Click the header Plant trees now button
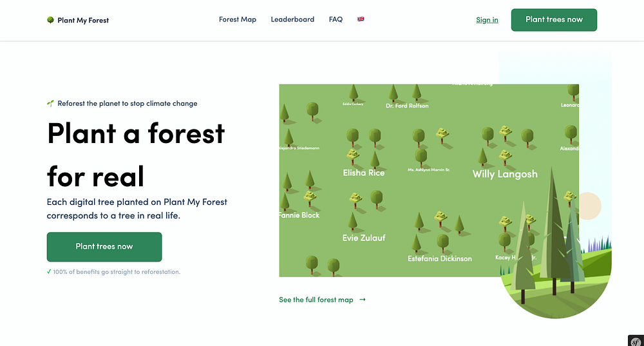 (x=554, y=20)
